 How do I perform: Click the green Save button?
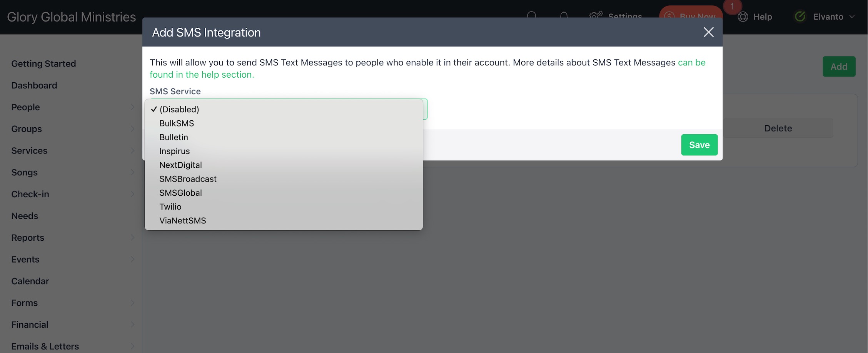(x=699, y=145)
